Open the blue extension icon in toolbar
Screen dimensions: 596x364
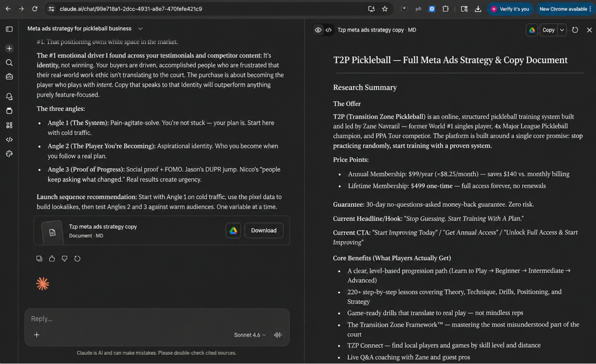pyautogui.click(x=432, y=9)
